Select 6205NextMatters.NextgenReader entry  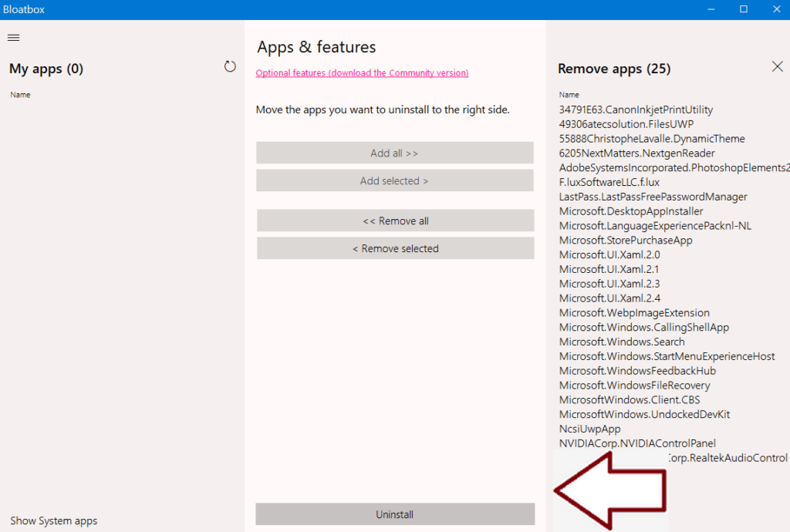point(636,153)
